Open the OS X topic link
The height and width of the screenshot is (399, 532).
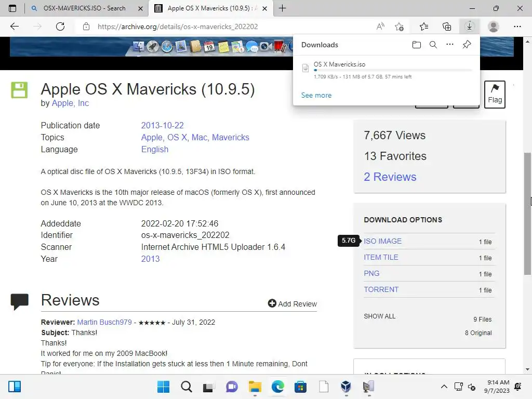tap(177, 137)
